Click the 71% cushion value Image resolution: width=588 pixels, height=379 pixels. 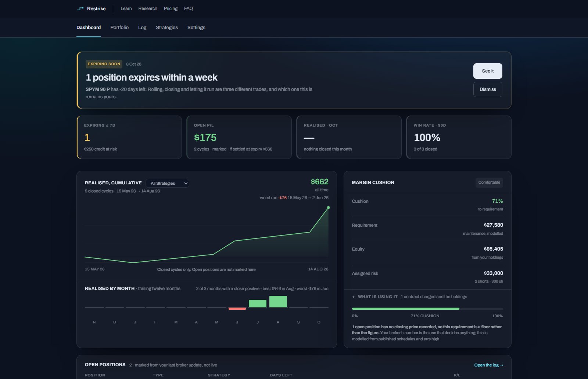pos(497,201)
